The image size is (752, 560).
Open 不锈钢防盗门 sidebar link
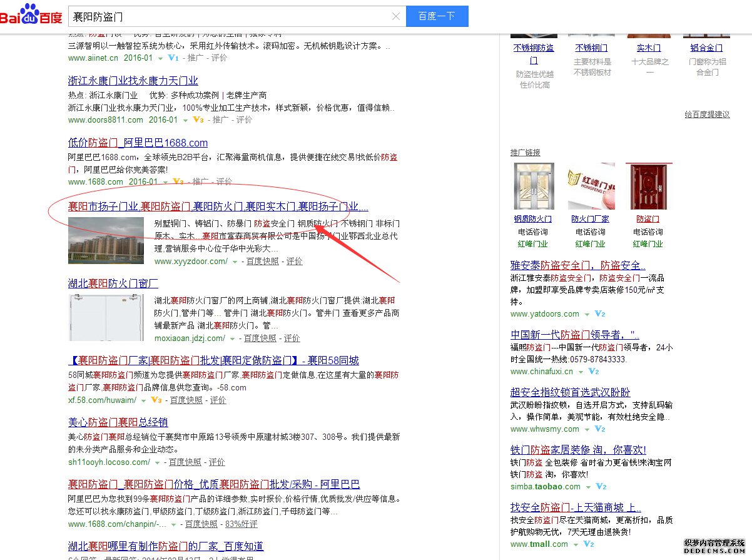pyautogui.click(x=534, y=54)
